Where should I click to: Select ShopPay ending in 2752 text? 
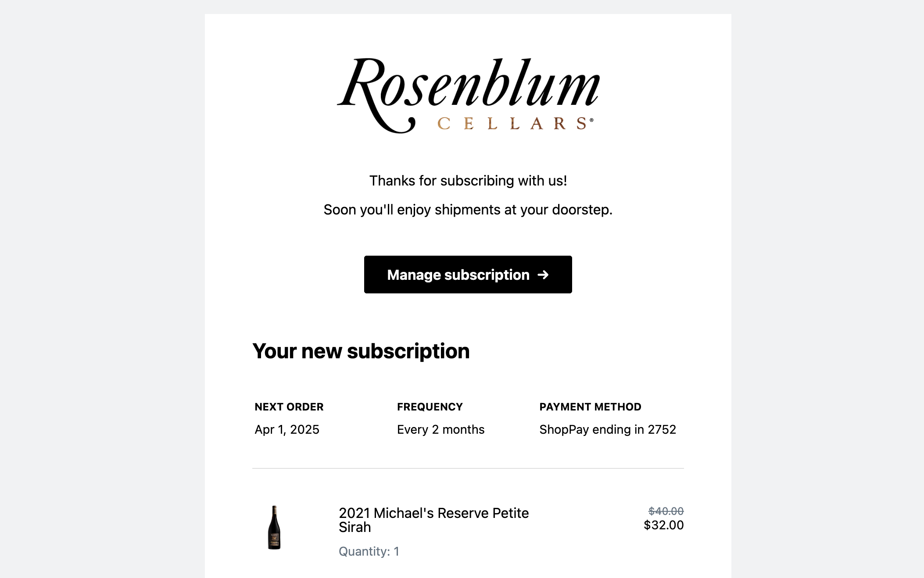coord(608,429)
